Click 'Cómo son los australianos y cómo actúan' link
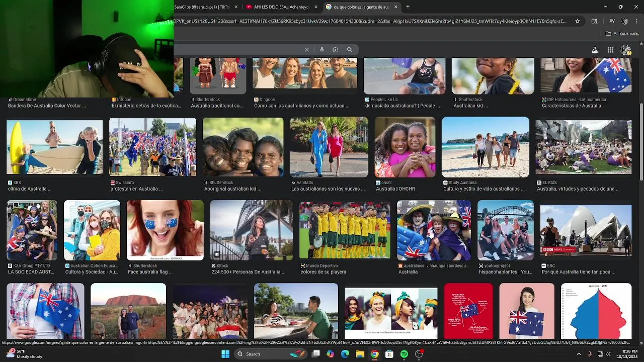Viewport: 644px width, 362px height. click(301, 106)
